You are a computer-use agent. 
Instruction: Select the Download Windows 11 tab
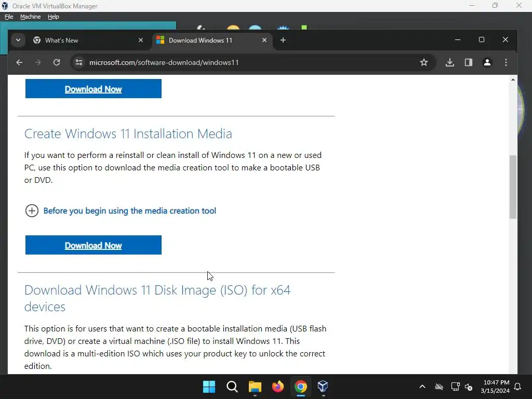(212, 40)
